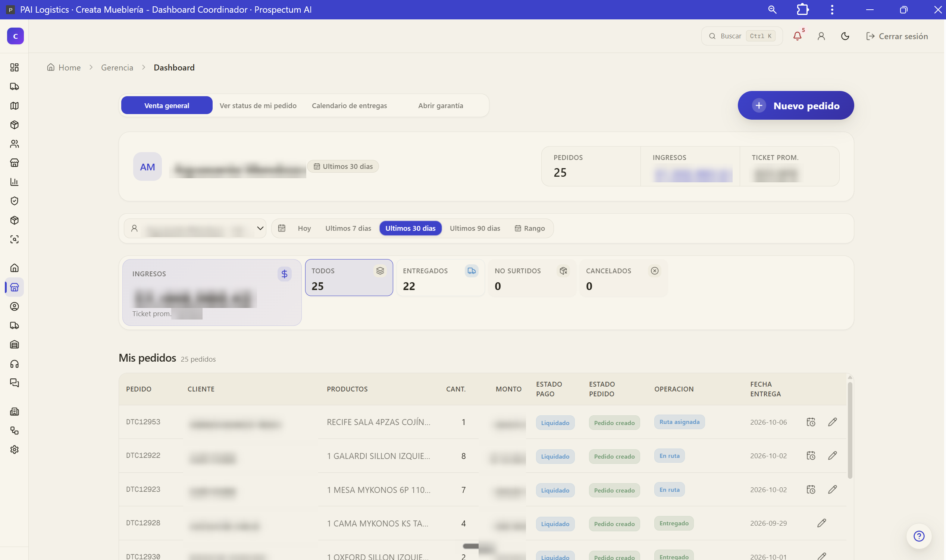Click Cerrar sesión
This screenshot has height=560, width=946.
[897, 36]
